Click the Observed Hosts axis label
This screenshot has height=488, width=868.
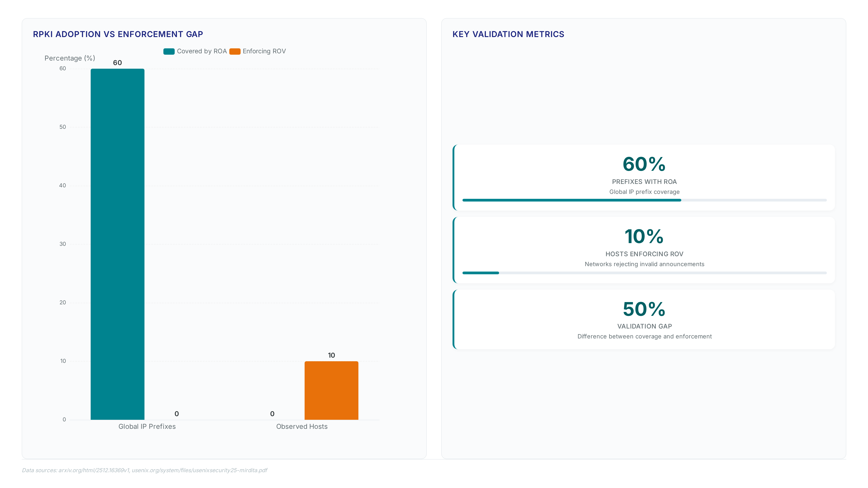click(x=302, y=426)
